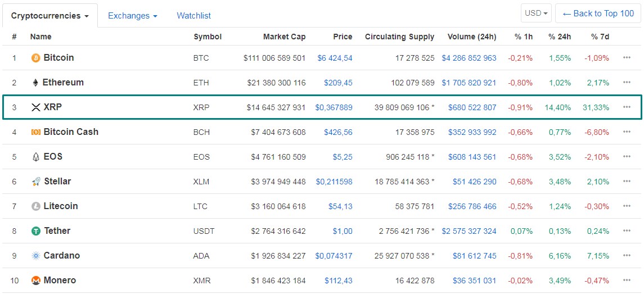
Task: Click the Monero logo icon
Action: pos(36,281)
